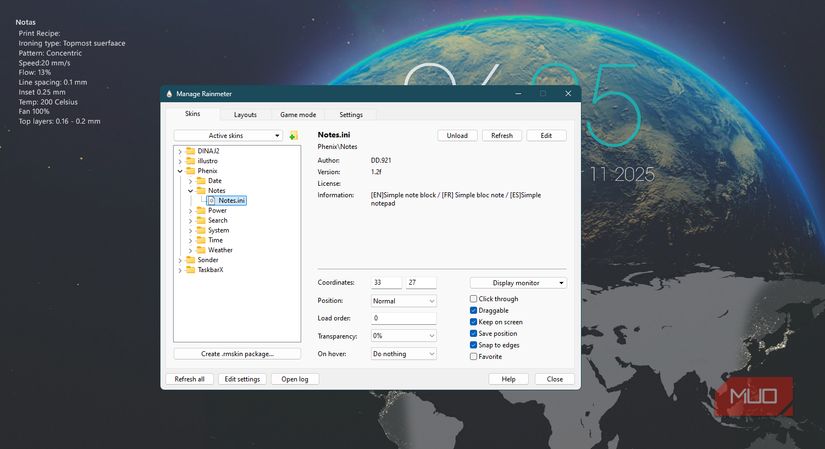Open the Active skins dropdown

click(228, 136)
